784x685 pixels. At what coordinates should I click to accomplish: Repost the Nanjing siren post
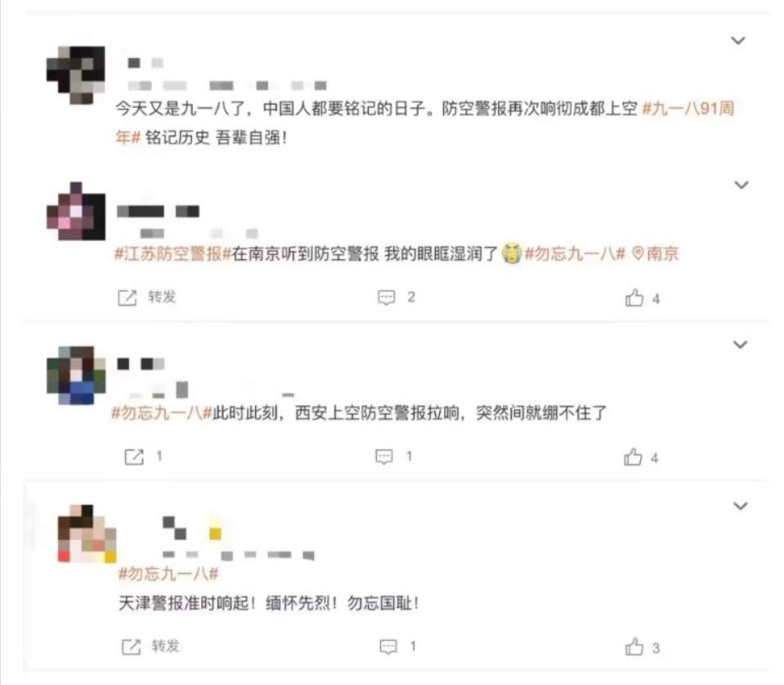[x=146, y=297]
